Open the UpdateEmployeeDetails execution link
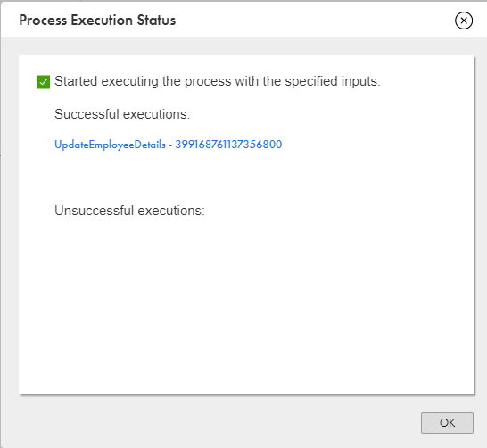This screenshot has width=487, height=448. pos(168,145)
